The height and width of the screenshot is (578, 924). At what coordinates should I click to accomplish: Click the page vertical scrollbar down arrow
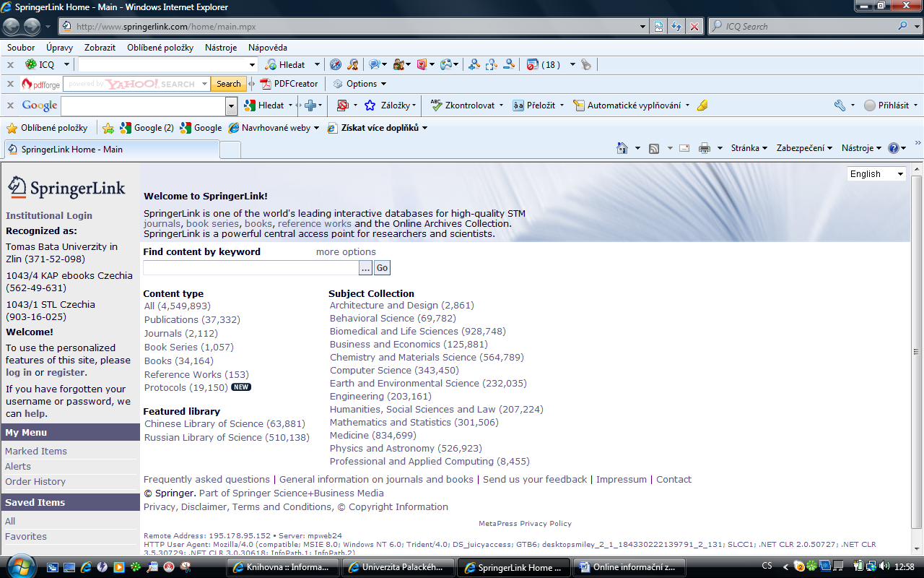click(917, 549)
